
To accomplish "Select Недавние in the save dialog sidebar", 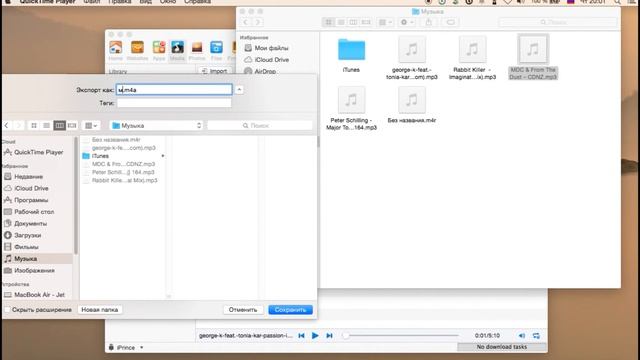I will coord(24,176).
